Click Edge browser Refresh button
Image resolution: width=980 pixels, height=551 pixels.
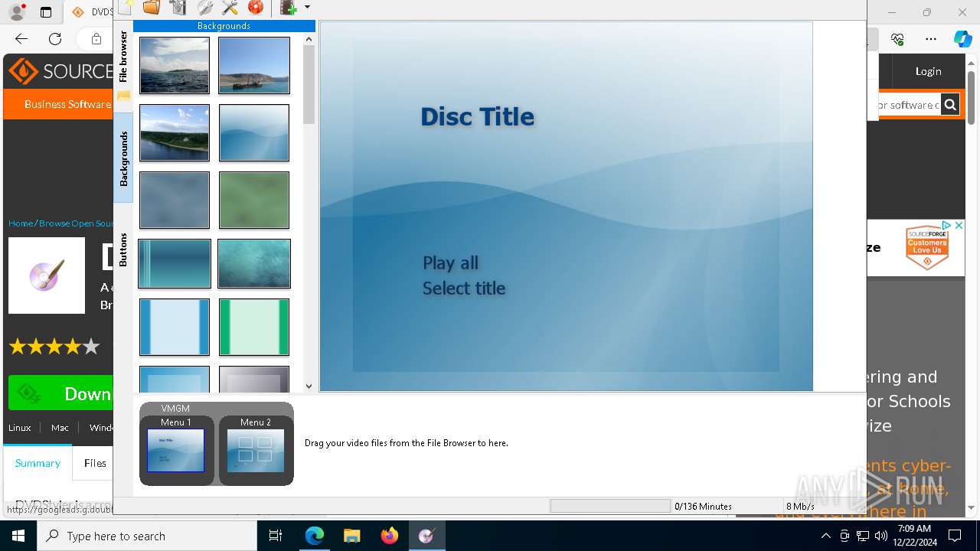55,39
